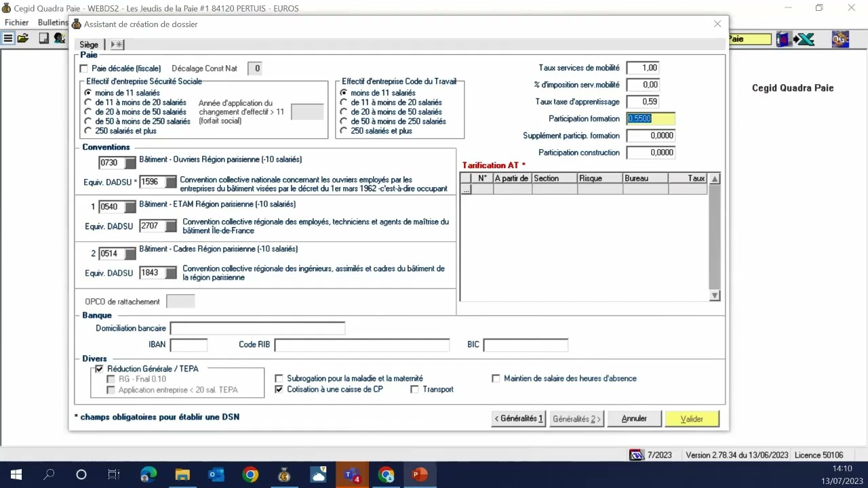Click the QG icon at top right
This screenshot has width=868, height=488.
coord(840,39)
